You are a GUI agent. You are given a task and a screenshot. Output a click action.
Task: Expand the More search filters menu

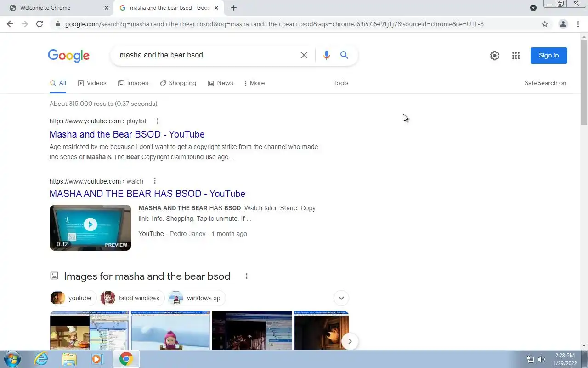254,83
